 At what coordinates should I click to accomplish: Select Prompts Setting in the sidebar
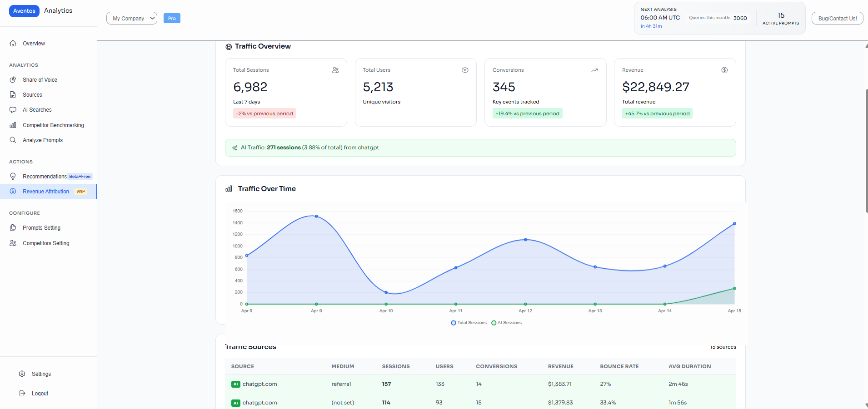click(x=41, y=228)
